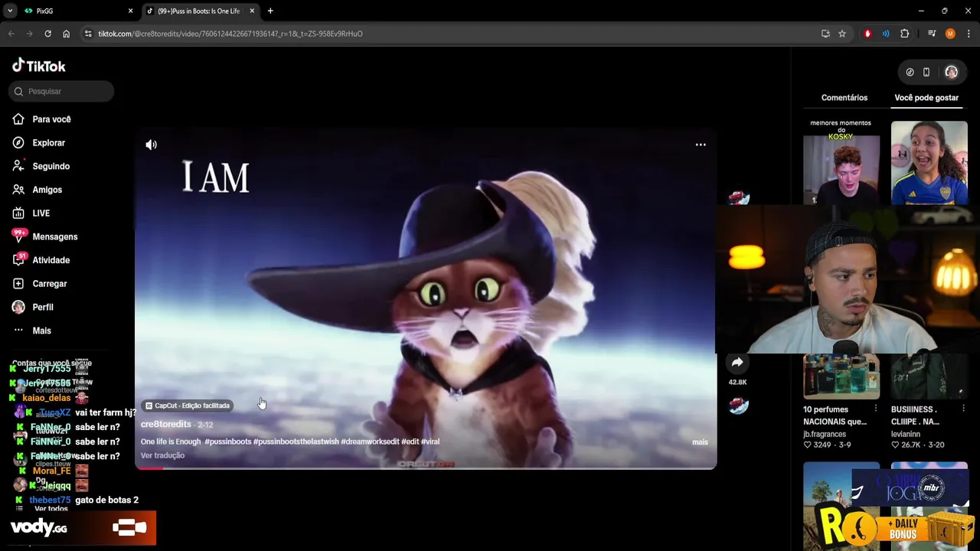Switch to the Você pode gostar tab

point(926,98)
